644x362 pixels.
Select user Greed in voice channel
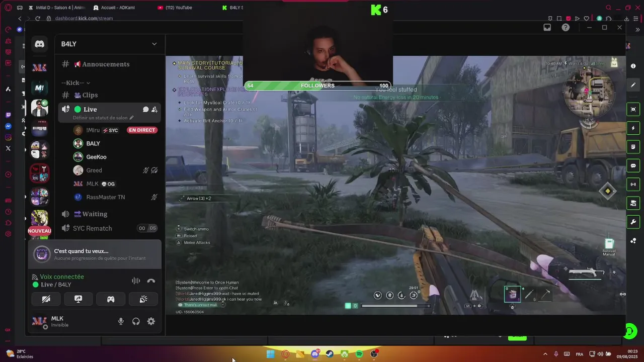click(116, 170)
